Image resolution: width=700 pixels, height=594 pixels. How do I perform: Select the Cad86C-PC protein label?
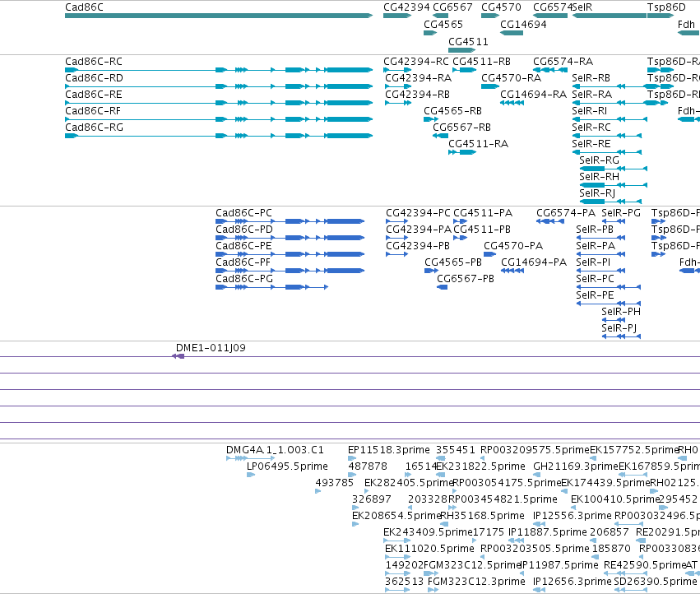[243, 213]
